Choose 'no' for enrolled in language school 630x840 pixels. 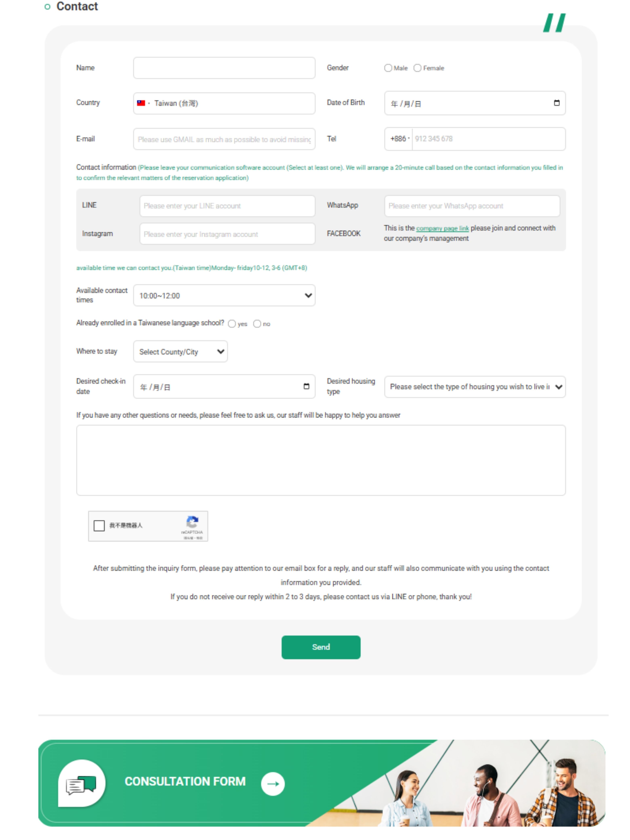(x=257, y=323)
